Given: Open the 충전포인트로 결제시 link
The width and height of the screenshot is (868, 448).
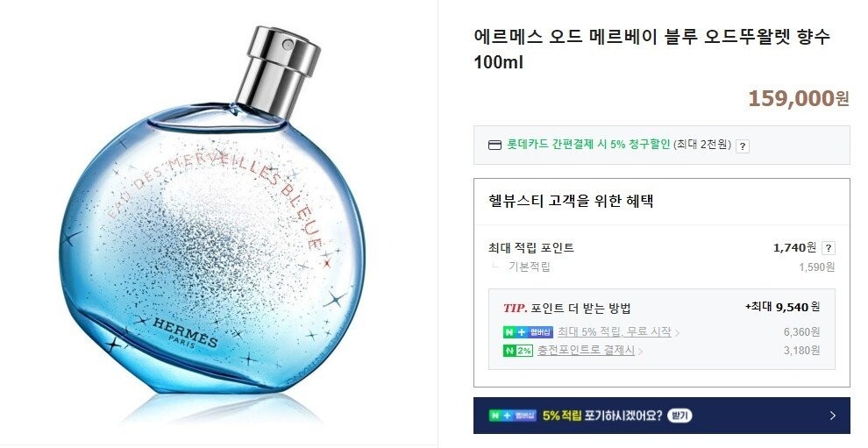Looking at the screenshot, I should coord(586,350).
